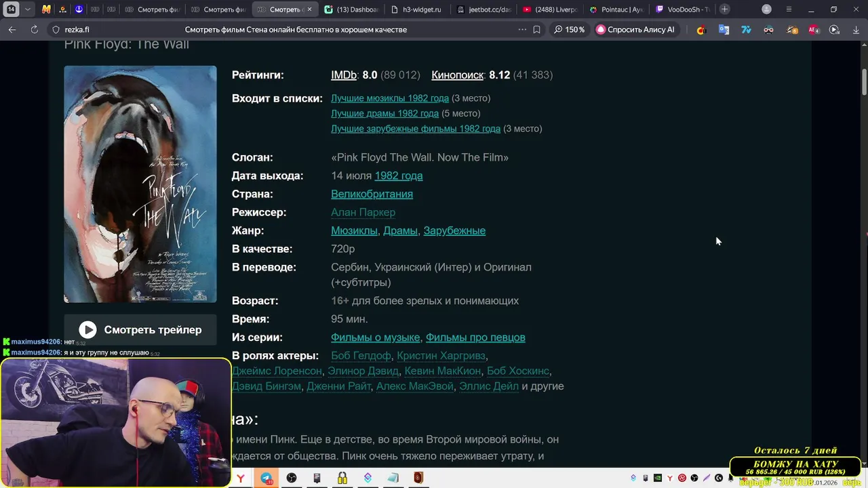Open the red book taskbar app
The height and width of the screenshot is (488, 868).
point(418,478)
